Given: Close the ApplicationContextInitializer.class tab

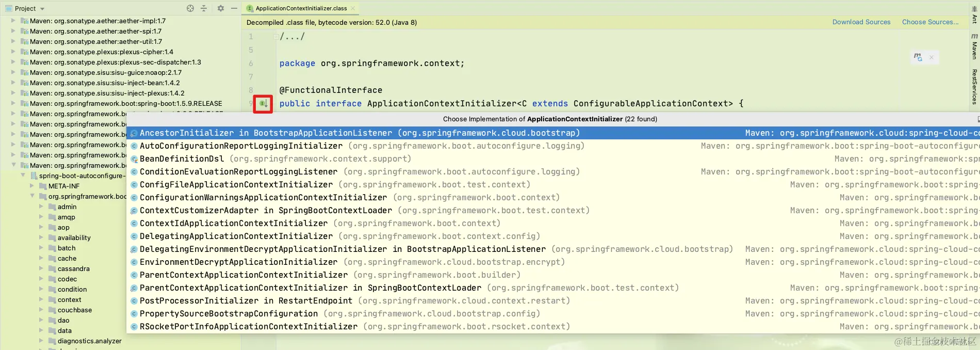Looking at the screenshot, I should pyautogui.click(x=353, y=8).
